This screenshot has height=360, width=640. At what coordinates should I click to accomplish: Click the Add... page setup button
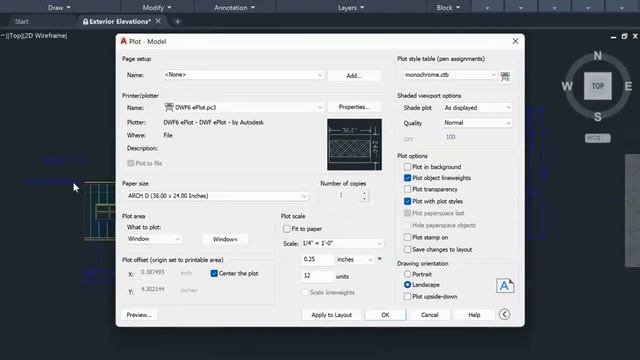pyautogui.click(x=354, y=76)
